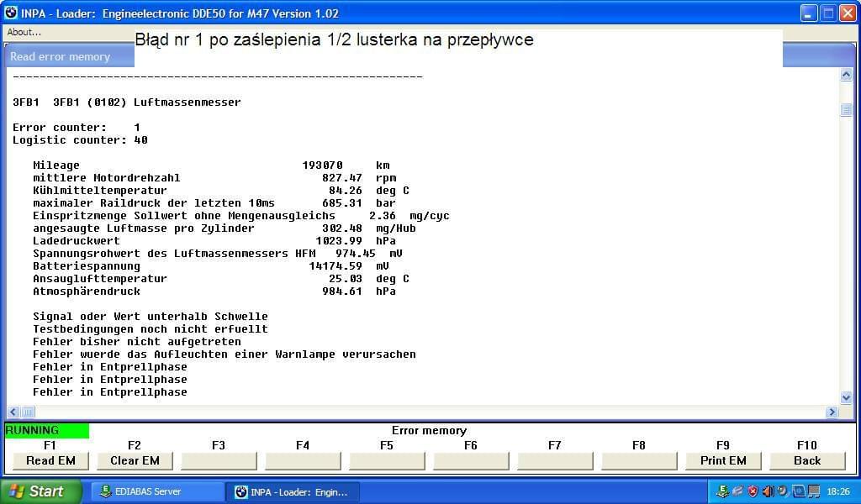Click the horizontal scrollbar right arrow
Viewport: 861px width, 504px height.
[x=832, y=412]
